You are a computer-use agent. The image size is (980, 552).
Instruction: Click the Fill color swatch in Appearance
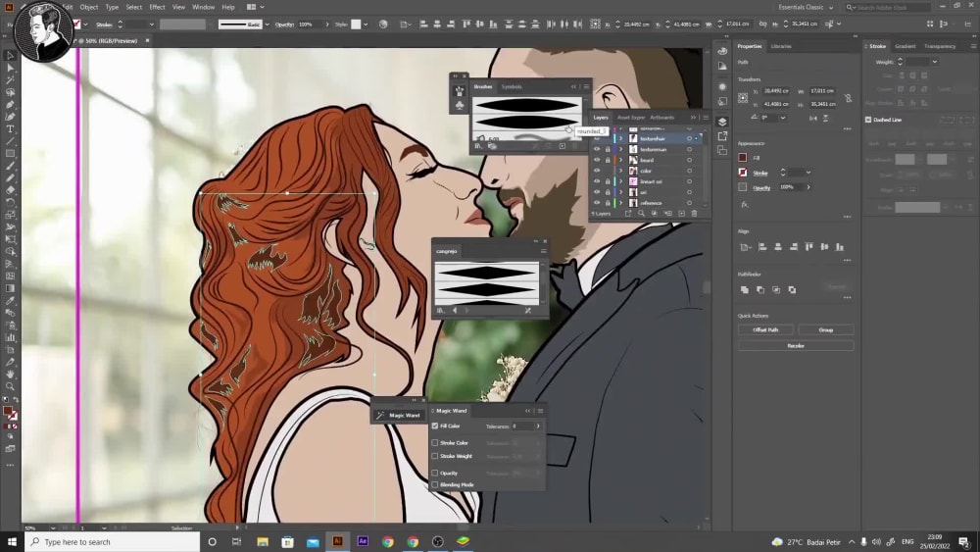743,158
